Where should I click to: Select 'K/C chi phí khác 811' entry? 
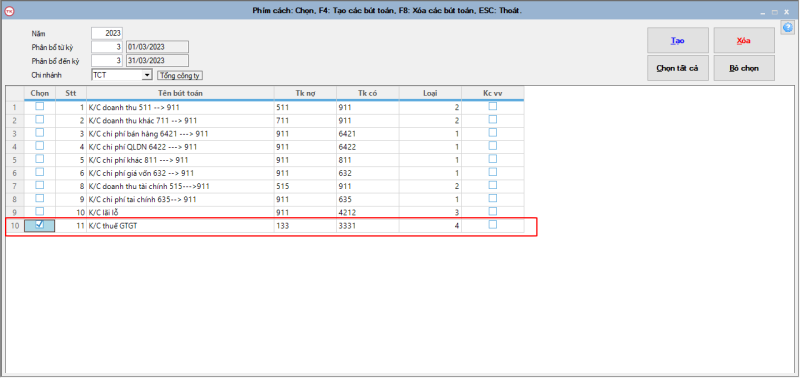(x=139, y=160)
